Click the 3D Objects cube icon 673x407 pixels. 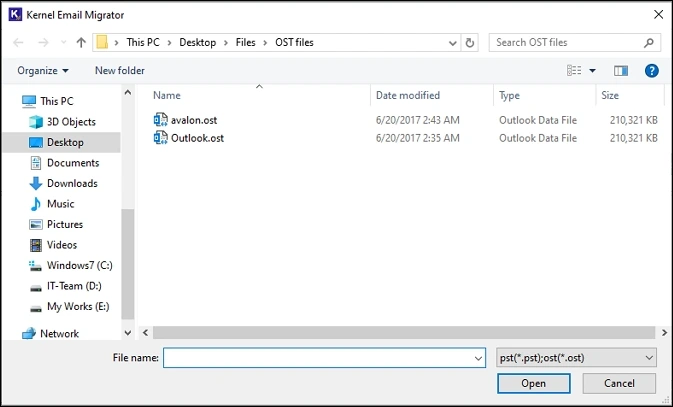click(x=36, y=122)
